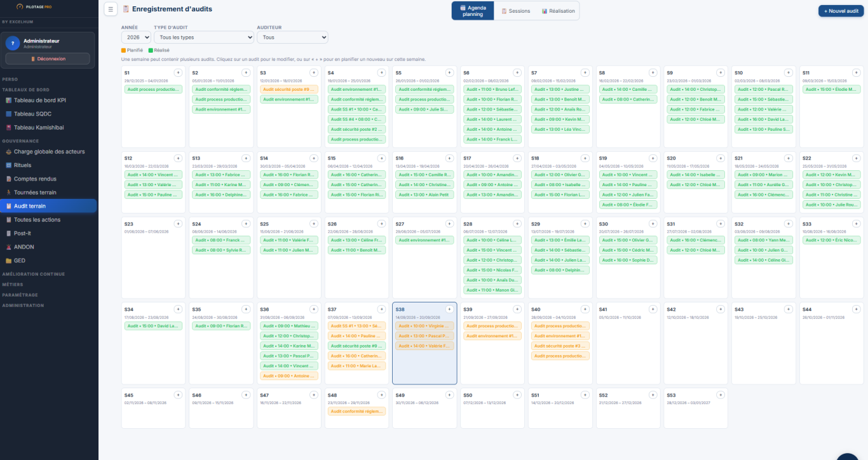
Task: Toggle the sidebar with the hamburger icon
Action: click(111, 9)
